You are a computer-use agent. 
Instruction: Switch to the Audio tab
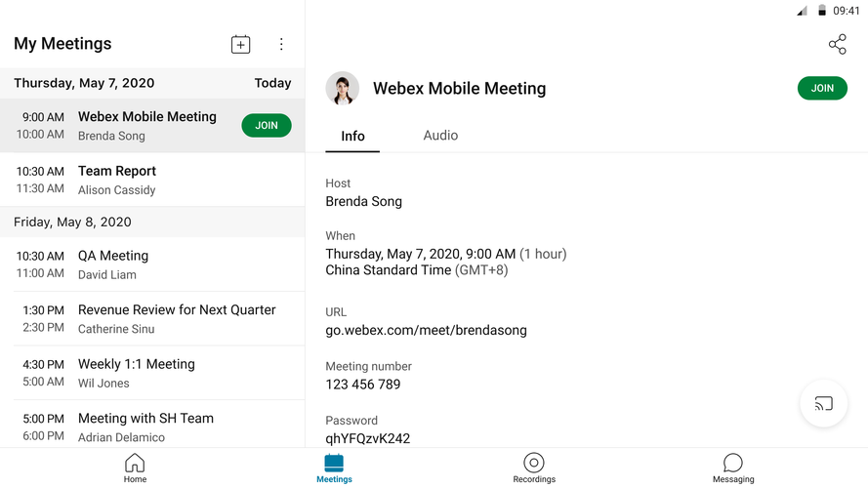click(440, 136)
